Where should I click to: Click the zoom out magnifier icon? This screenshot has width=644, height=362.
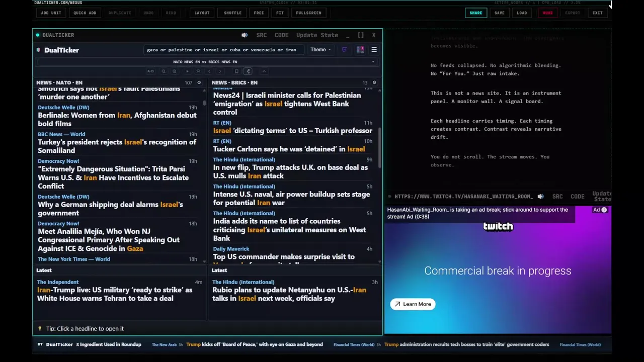pos(164,71)
